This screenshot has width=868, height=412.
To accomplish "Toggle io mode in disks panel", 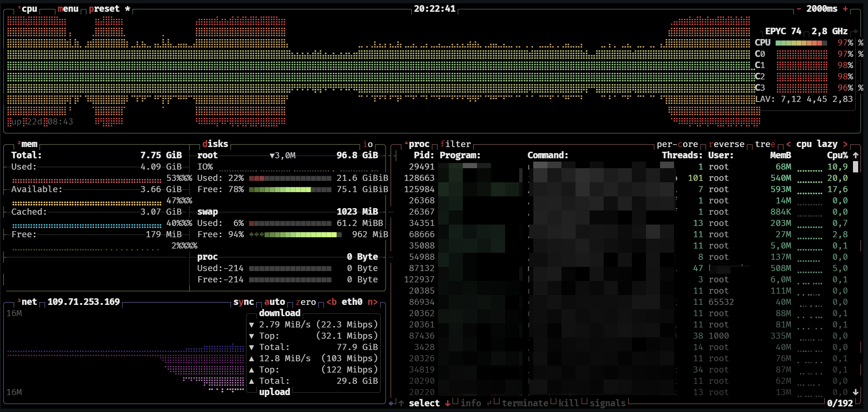I will coord(368,144).
